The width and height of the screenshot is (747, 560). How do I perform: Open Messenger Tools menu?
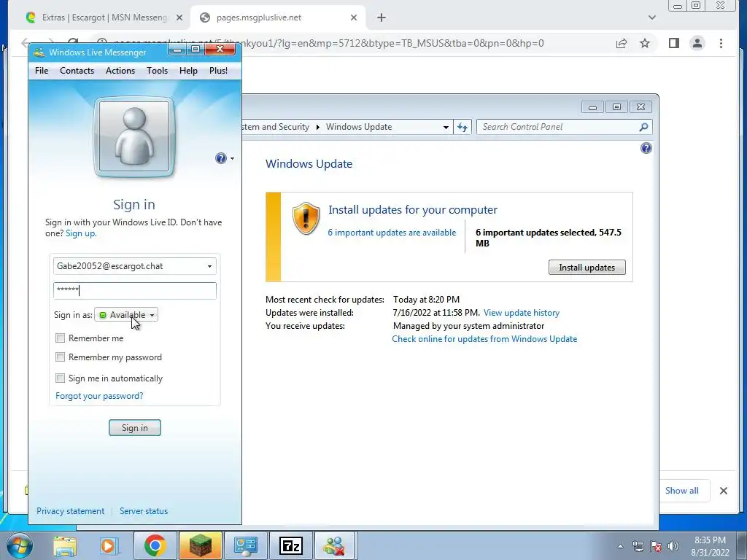coord(157,71)
